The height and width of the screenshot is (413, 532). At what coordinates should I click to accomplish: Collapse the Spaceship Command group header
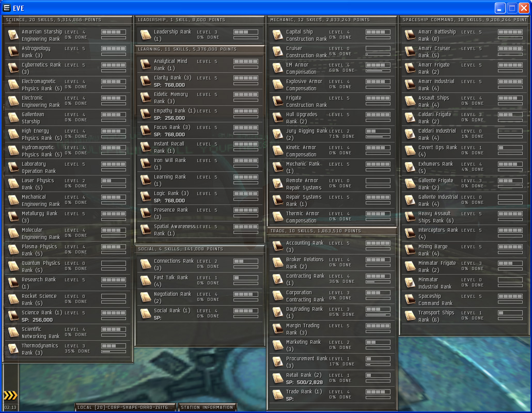(464, 20)
